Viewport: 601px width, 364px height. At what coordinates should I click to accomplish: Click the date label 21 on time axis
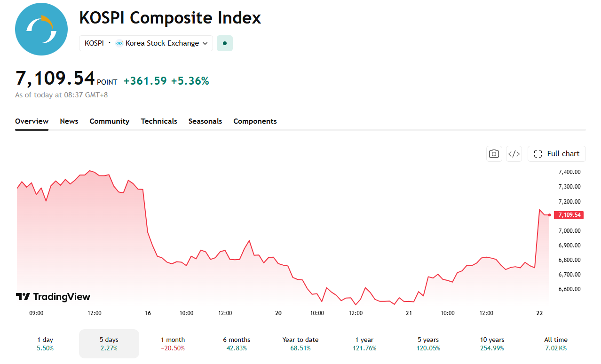(409, 313)
